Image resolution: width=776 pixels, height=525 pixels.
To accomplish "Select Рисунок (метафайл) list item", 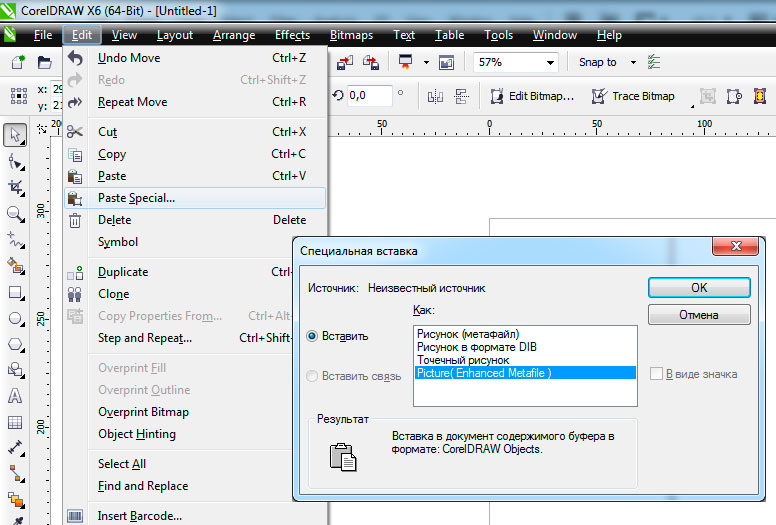I will pyautogui.click(x=525, y=334).
